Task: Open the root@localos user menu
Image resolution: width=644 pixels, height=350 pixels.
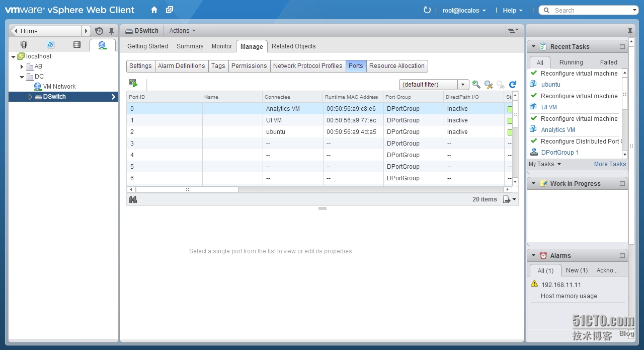Action: [x=464, y=11]
